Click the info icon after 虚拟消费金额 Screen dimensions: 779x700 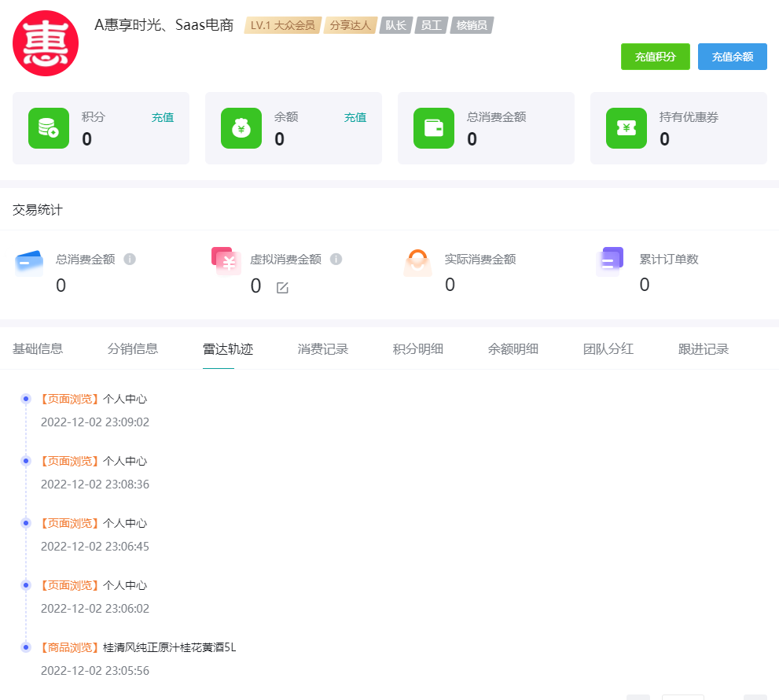[337, 260]
